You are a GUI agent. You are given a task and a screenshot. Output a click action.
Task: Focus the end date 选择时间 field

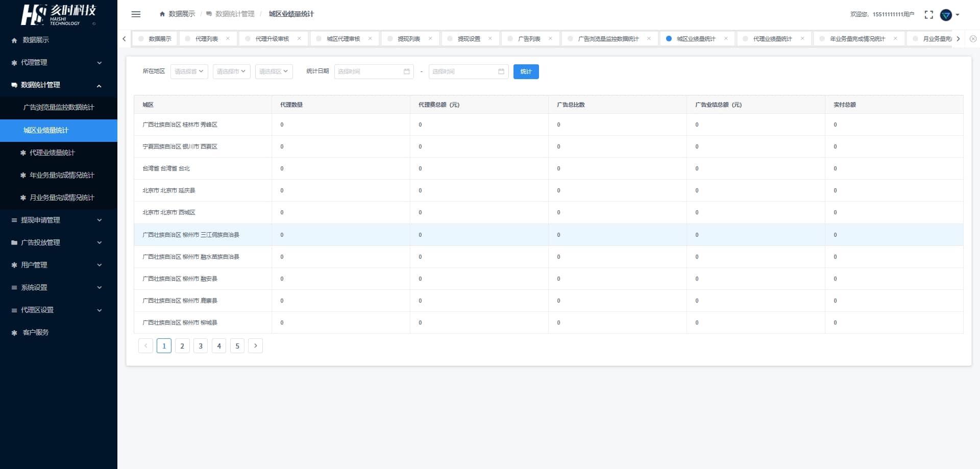pyautogui.click(x=468, y=71)
